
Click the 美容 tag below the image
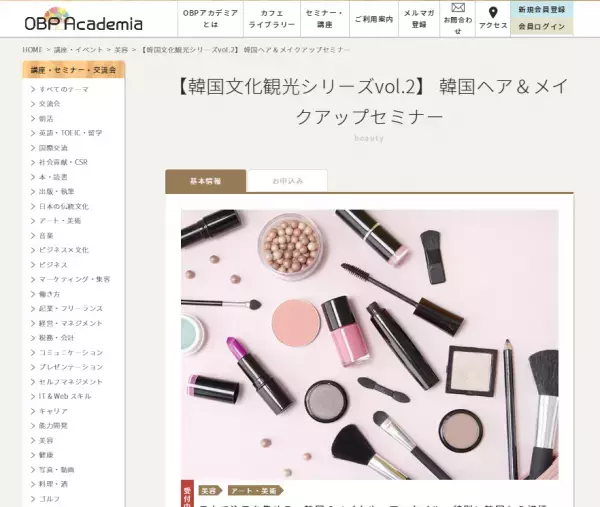coord(211,491)
